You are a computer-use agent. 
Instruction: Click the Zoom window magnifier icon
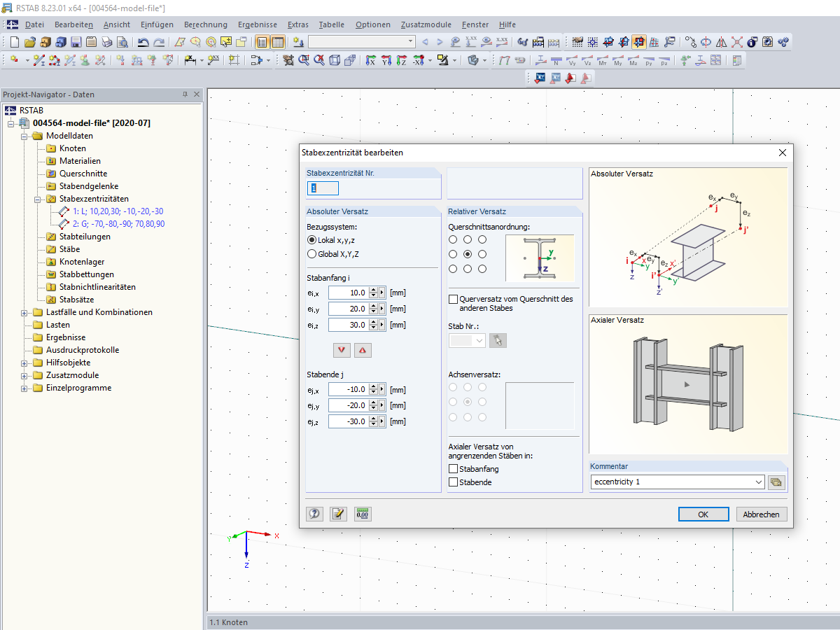(304, 60)
